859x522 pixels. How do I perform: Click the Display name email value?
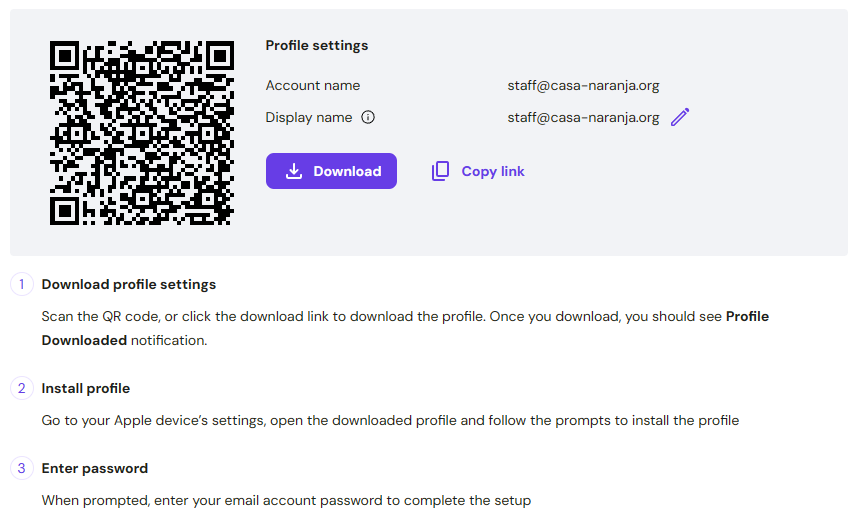point(583,117)
